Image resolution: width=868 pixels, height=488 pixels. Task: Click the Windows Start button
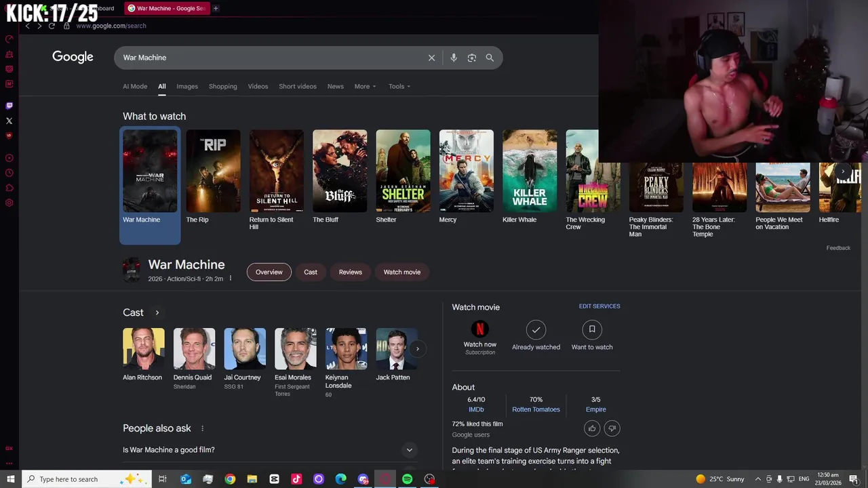coord(10,479)
